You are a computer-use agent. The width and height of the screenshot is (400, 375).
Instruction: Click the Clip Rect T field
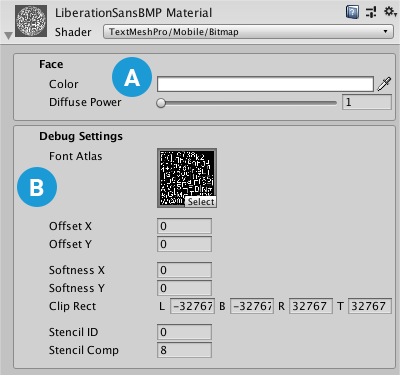(370, 306)
